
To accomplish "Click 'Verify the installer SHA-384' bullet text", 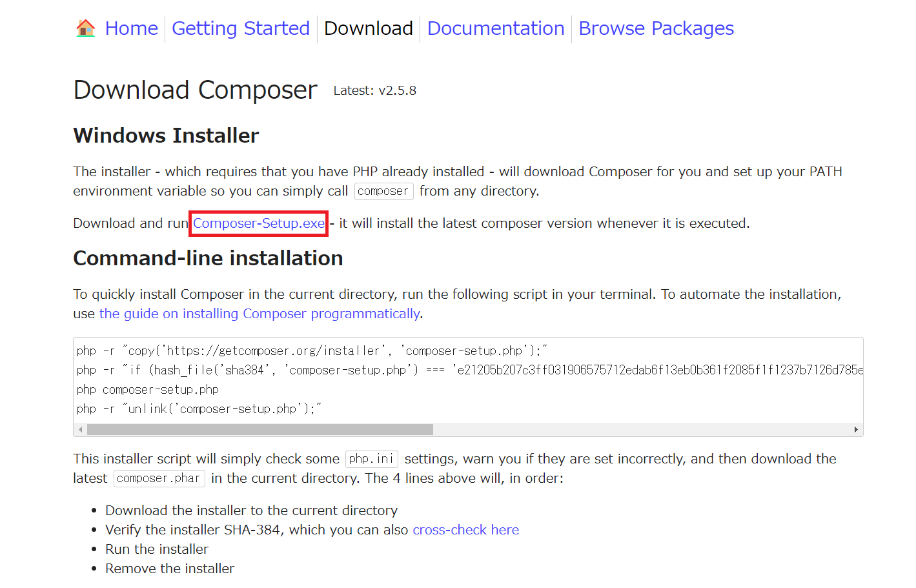I will pyautogui.click(x=193, y=530).
